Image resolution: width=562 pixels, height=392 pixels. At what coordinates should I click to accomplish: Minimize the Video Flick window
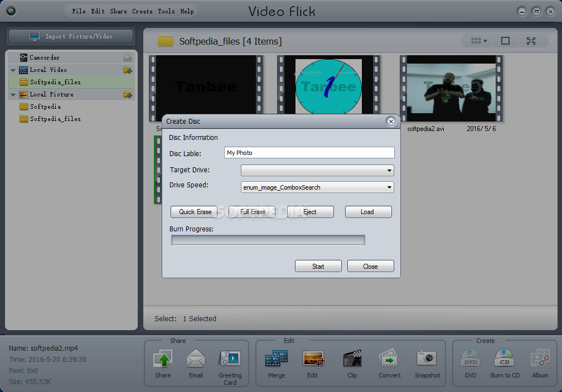[522, 12]
